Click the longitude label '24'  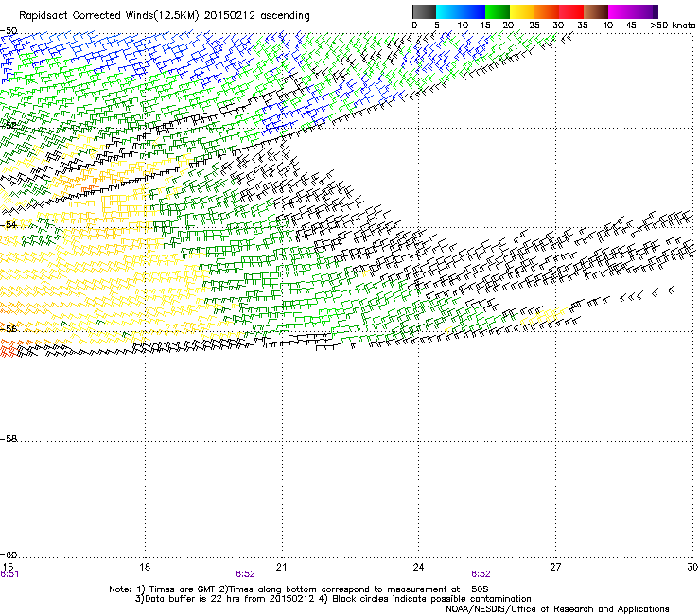point(418,567)
